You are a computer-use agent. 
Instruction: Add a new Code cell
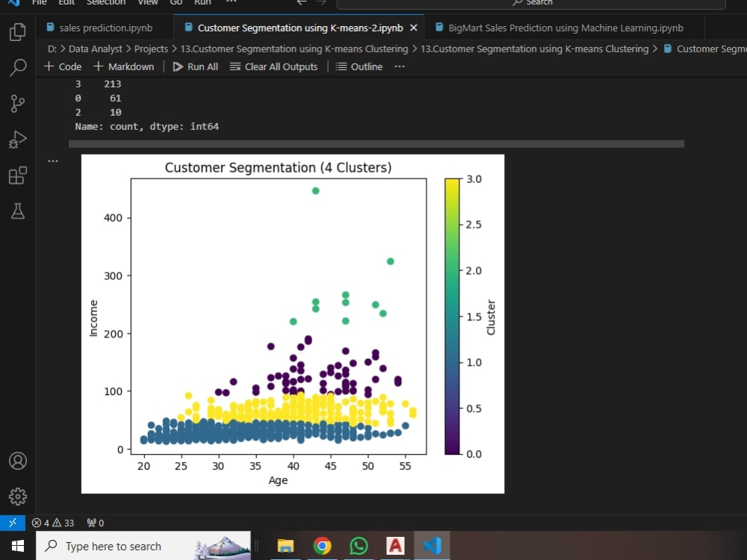coord(63,66)
